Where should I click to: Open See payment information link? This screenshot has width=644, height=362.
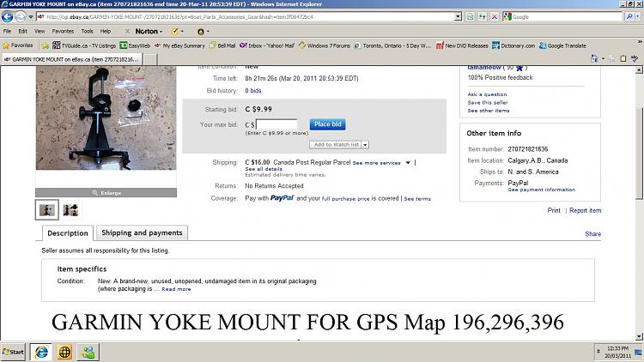[541, 190]
